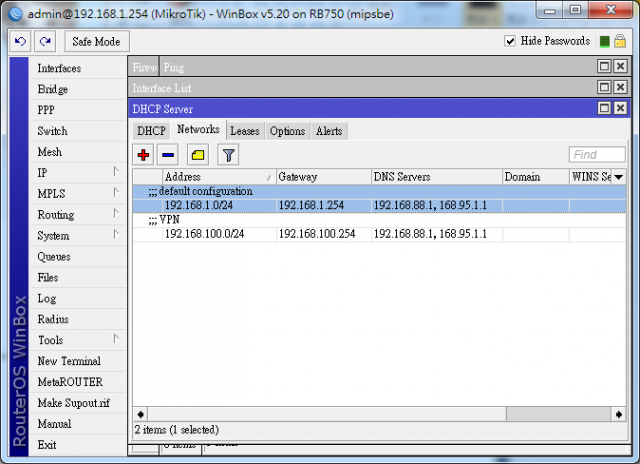This screenshot has width=640, height=464.
Task: Open a New Terminal
Action: (x=78, y=361)
